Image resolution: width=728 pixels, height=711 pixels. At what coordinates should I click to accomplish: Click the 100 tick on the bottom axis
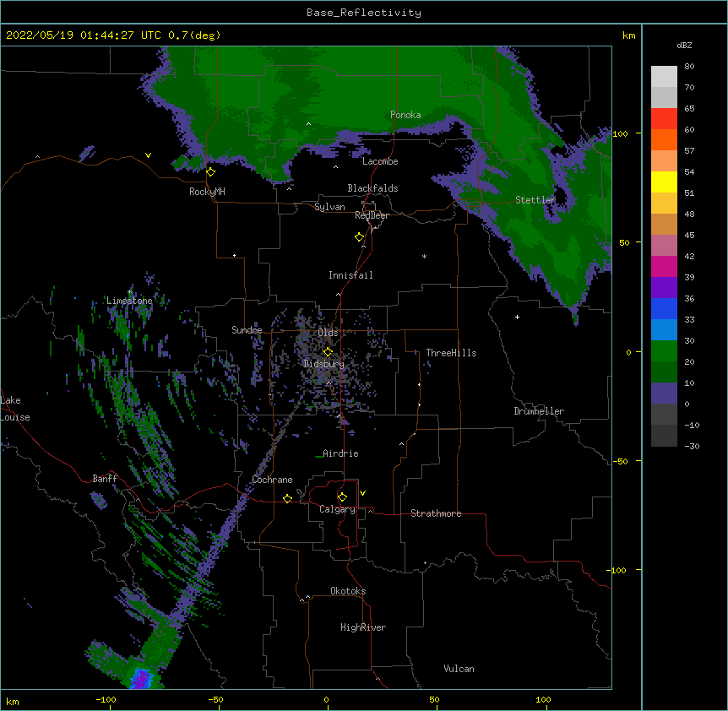click(x=543, y=699)
